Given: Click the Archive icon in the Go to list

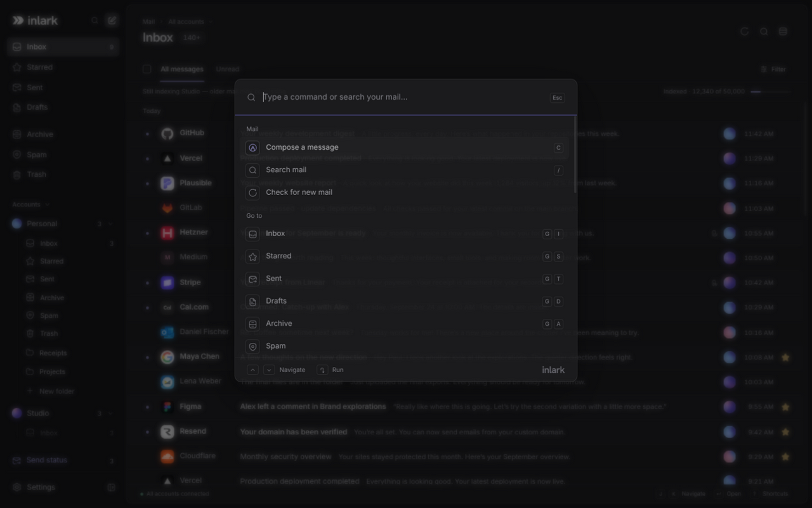Looking at the screenshot, I should [x=252, y=324].
